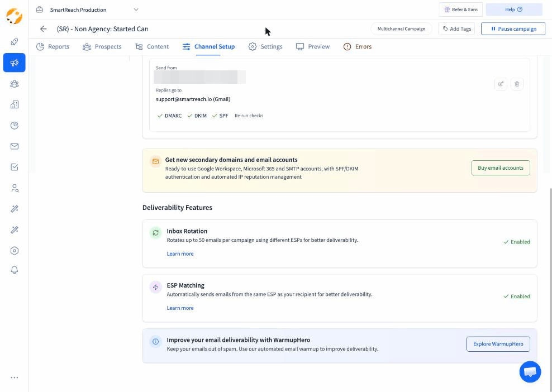
Task: Click the SmartReach logo icon
Action: click(15, 16)
